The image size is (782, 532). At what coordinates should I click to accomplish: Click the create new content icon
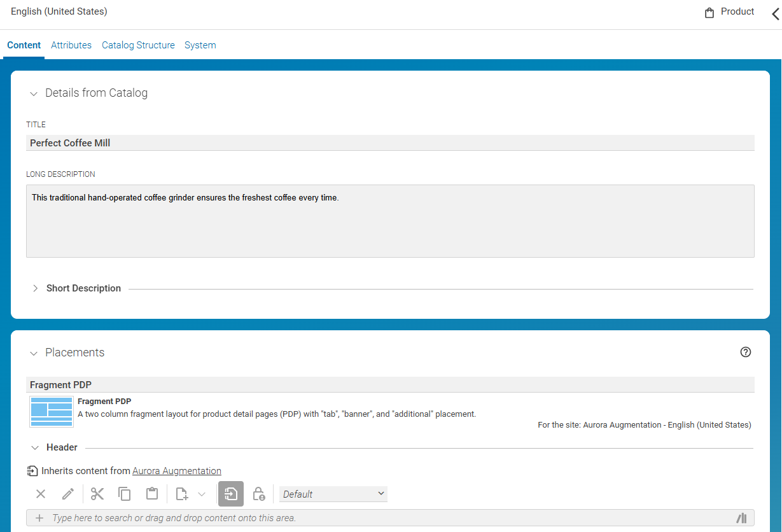pyautogui.click(x=182, y=494)
